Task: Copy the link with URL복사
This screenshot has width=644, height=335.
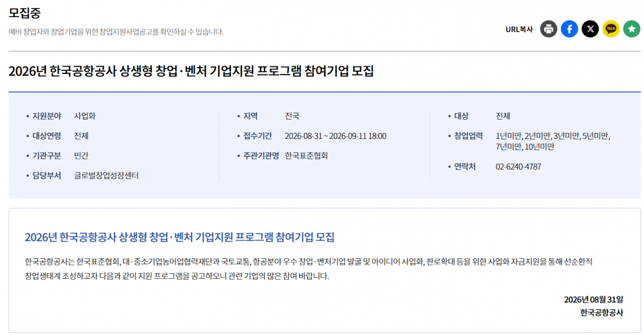Action: coord(519,29)
